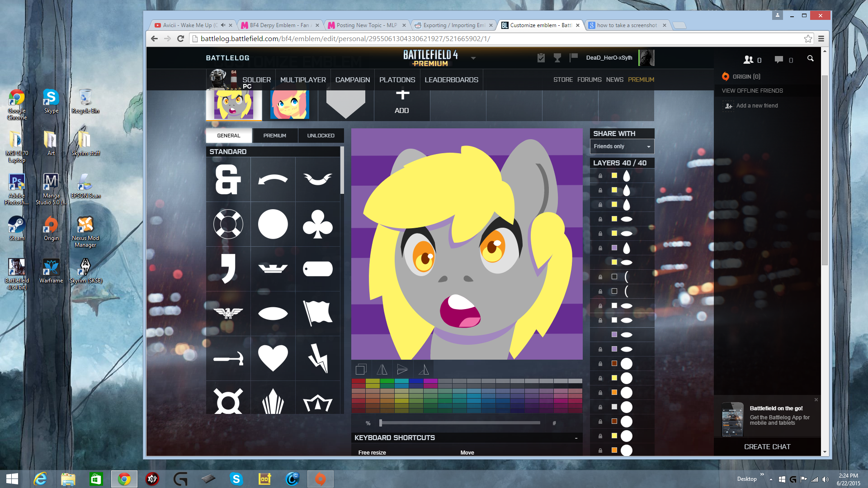Toggle lock on the locked purple ellipse layer
868x488 pixels.
(x=600, y=349)
